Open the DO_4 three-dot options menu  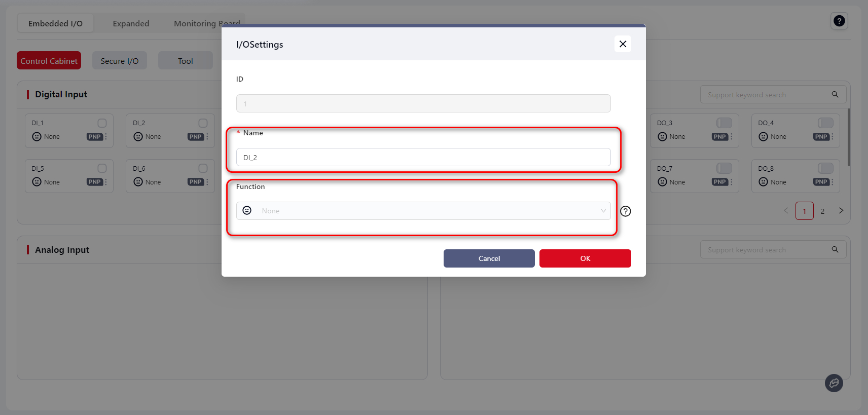pyautogui.click(x=833, y=137)
